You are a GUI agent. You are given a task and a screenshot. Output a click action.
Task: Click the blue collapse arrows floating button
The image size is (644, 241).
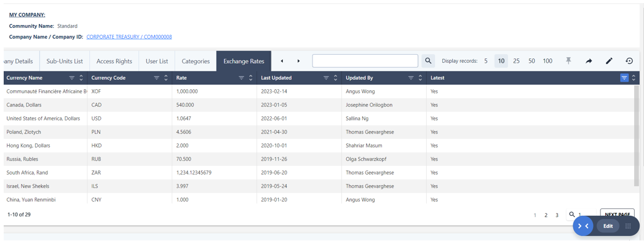tap(583, 226)
